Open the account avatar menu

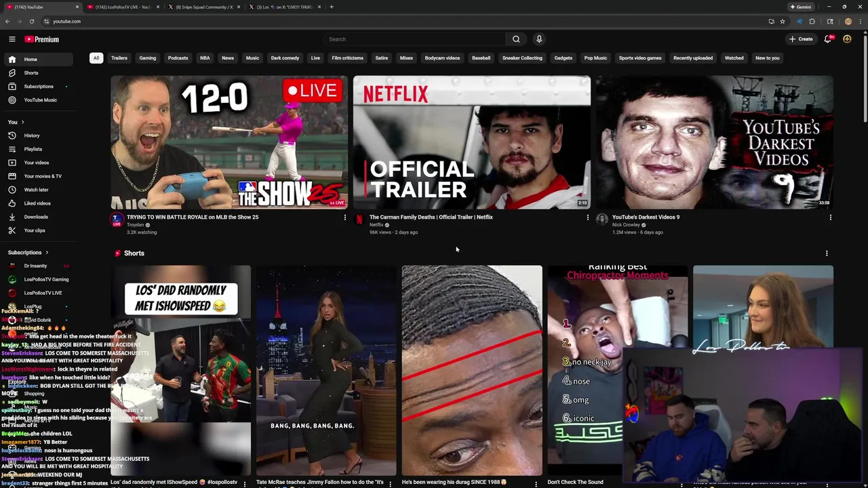pos(847,39)
